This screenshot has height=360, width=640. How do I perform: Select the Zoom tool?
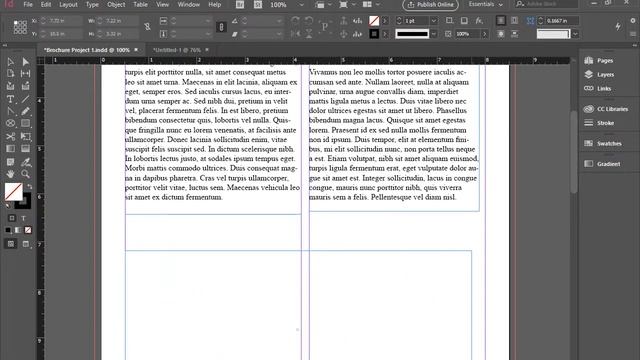25,174
